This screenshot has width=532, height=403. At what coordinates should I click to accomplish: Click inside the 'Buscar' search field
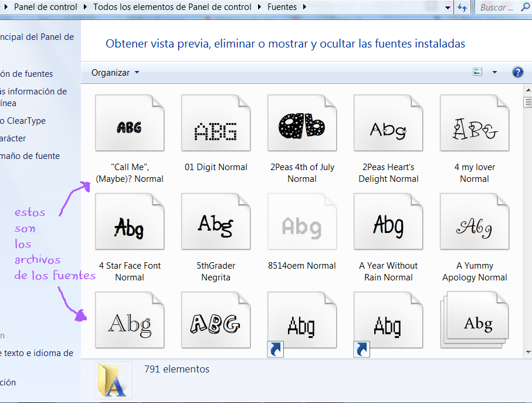point(496,8)
